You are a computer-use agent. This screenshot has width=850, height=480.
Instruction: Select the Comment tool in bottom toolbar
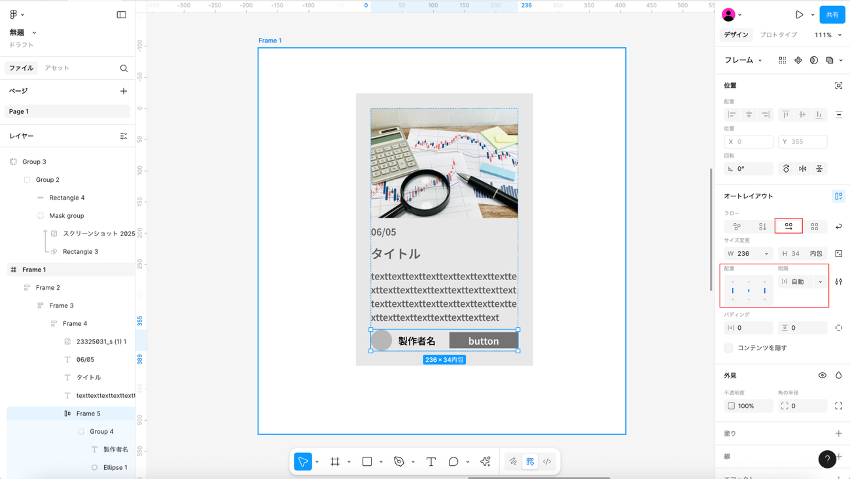[454, 462]
